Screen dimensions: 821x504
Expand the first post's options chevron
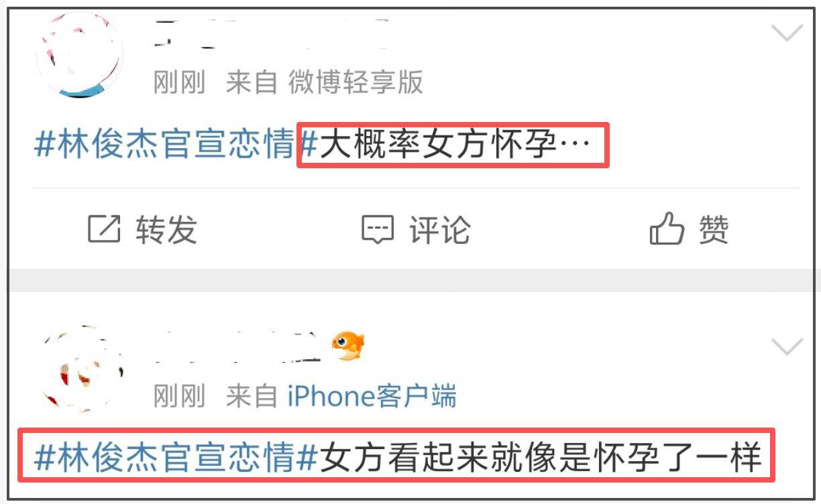[x=786, y=33]
